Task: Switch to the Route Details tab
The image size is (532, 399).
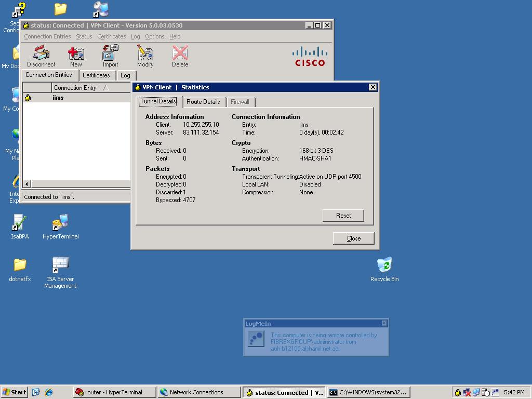Action: pyautogui.click(x=203, y=102)
